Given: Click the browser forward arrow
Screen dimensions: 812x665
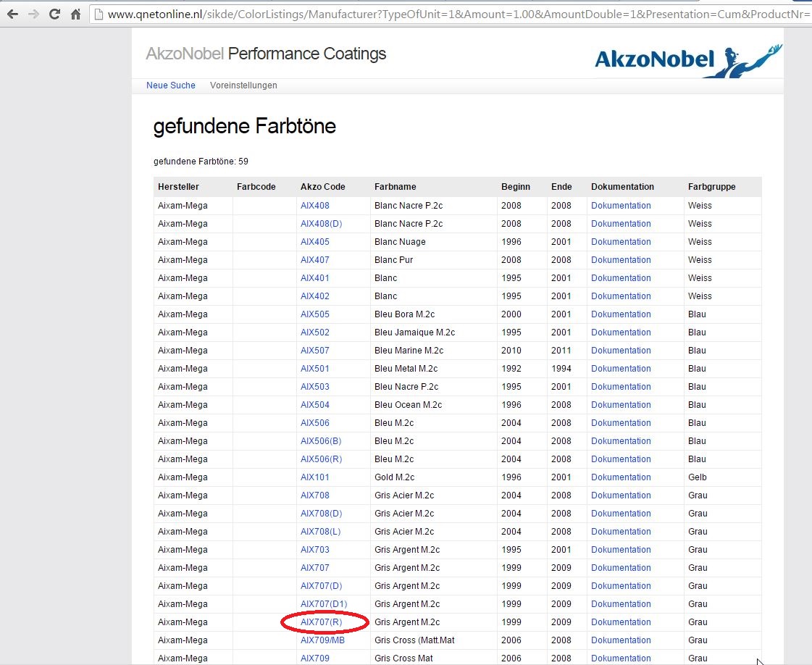Looking at the screenshot, I should (33, 14).
